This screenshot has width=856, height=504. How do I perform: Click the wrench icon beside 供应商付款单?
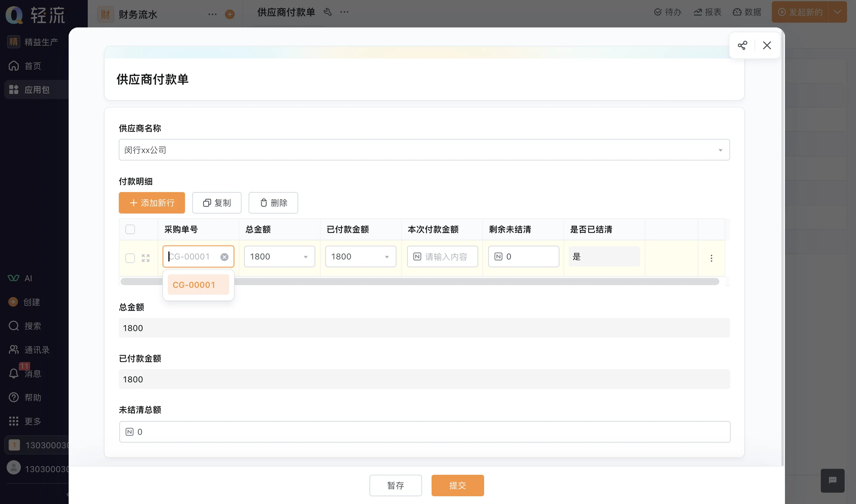coord(328,12)
